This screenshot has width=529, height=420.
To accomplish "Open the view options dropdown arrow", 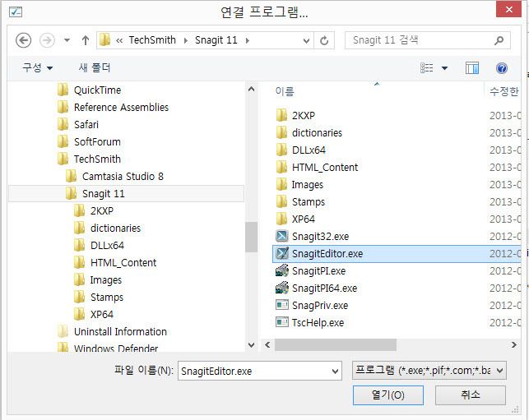I will pyautogui.click(x=444, y=68).
